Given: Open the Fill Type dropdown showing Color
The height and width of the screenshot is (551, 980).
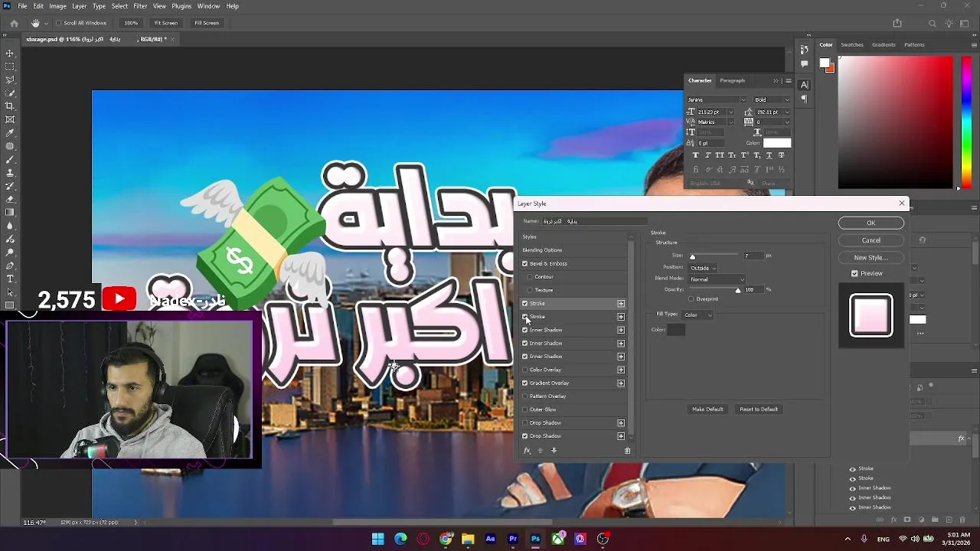Looking at the screenshot, I should coord(697,315).
